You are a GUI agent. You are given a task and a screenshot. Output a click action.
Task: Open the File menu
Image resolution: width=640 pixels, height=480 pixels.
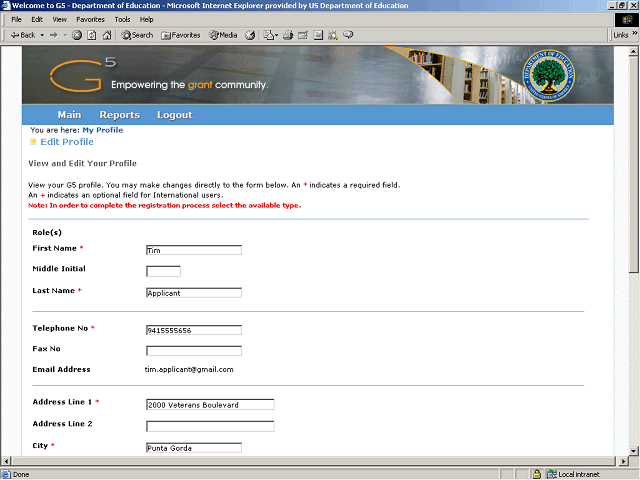16,20
